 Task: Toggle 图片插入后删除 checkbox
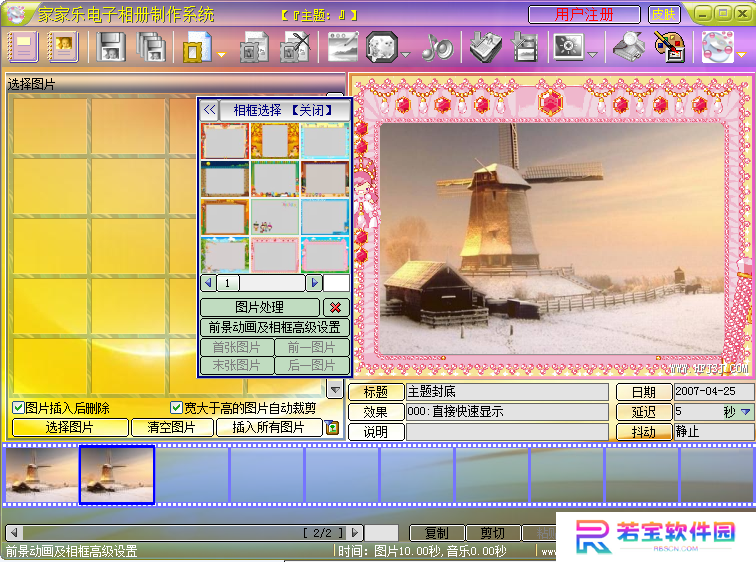pyautogui.click(x=18, y=408)
